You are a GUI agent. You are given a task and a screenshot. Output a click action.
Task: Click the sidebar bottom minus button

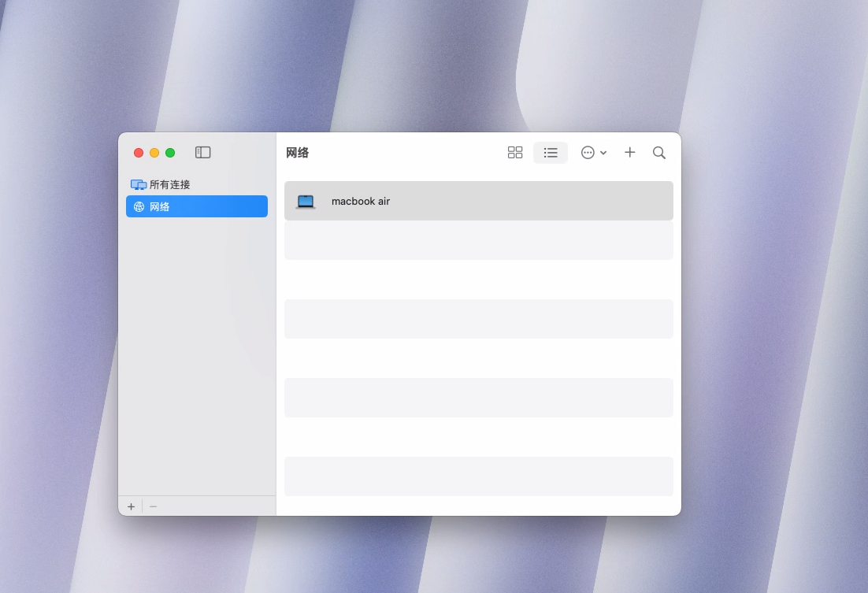(154, 506)
